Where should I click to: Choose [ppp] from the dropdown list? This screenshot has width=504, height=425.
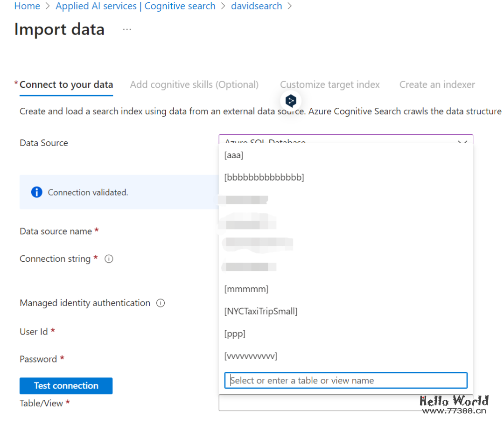[235, 334]
